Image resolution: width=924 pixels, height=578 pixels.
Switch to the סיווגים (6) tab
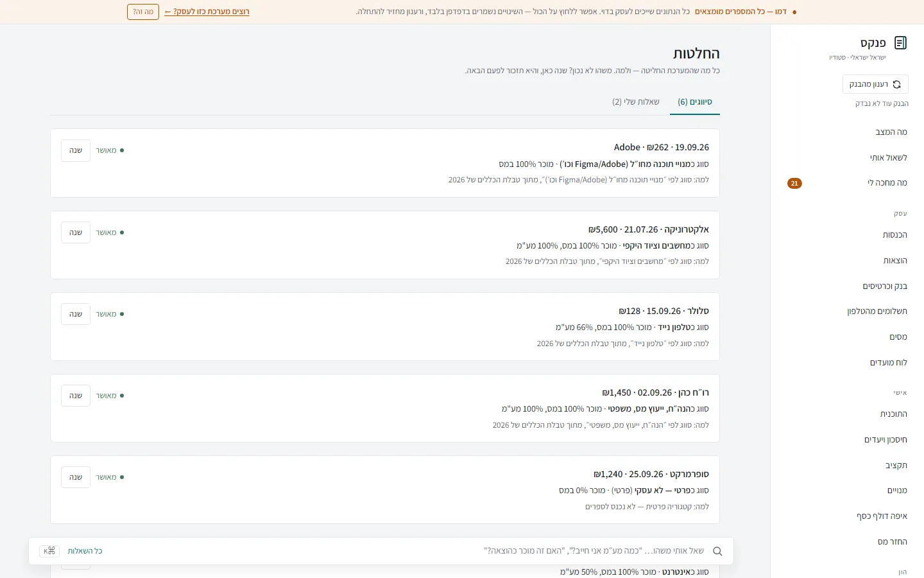point(695,102)
